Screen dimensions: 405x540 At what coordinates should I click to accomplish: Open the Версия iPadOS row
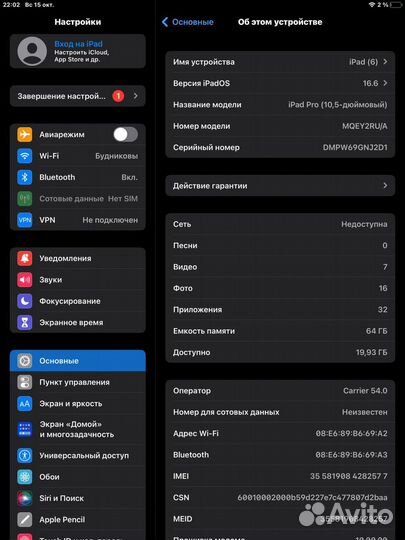click(280, 83)
